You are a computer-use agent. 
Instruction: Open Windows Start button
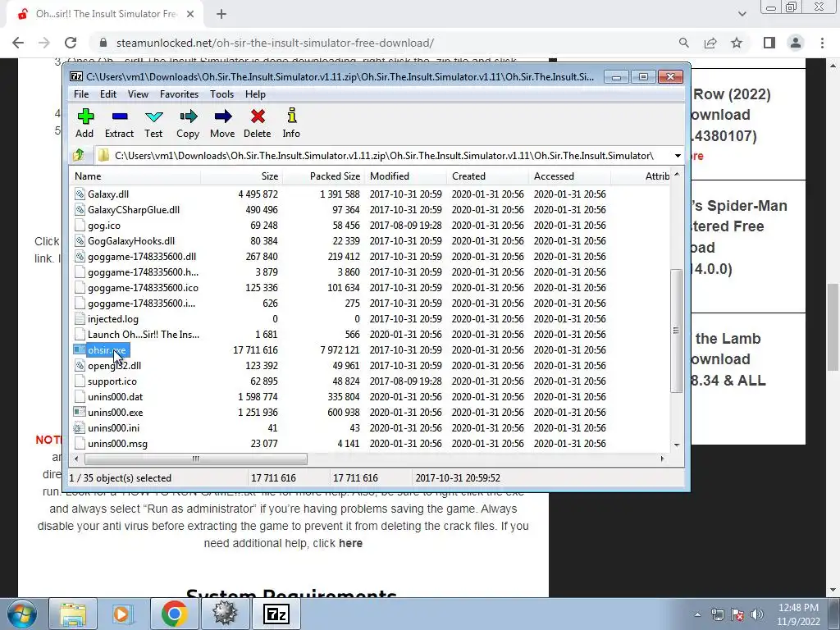pos(22,614)
